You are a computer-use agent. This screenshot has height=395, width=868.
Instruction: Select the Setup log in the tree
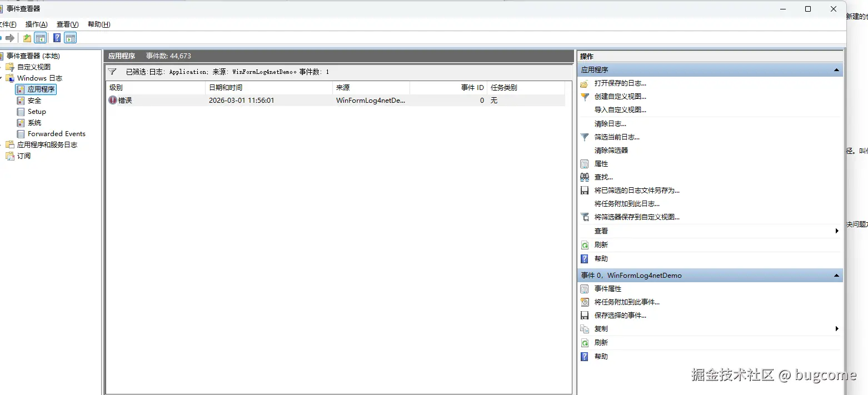pos(37,112)
